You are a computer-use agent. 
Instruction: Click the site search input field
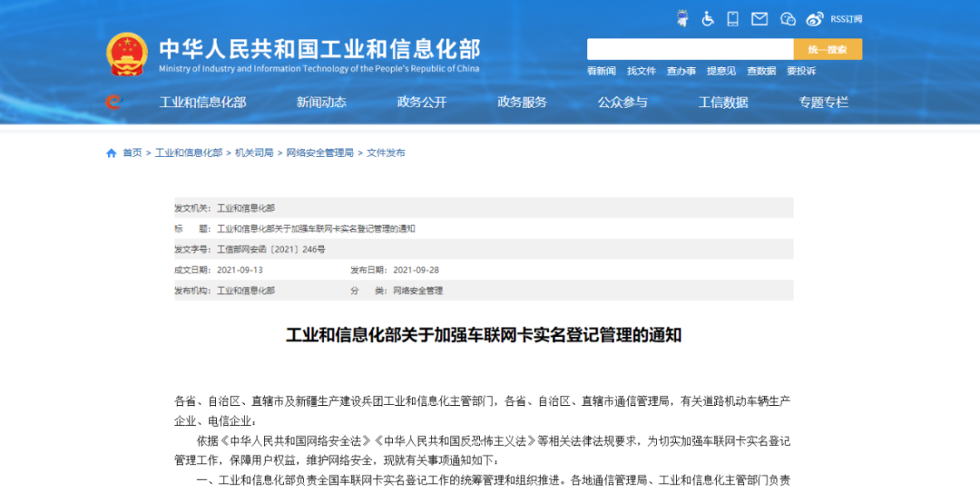(690, 49)
